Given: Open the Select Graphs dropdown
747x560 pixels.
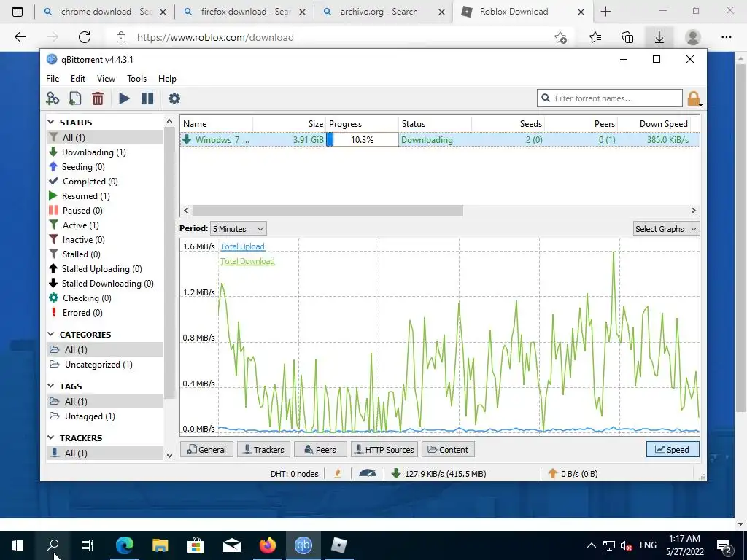Looking at the screenshot, I should point(666,228).
